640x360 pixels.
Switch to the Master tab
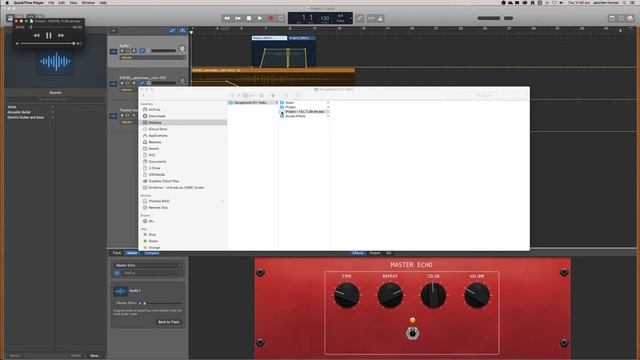132,253
